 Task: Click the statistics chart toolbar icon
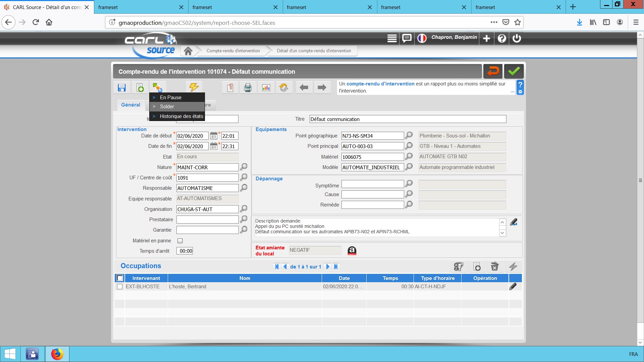[x=266, y=88]
